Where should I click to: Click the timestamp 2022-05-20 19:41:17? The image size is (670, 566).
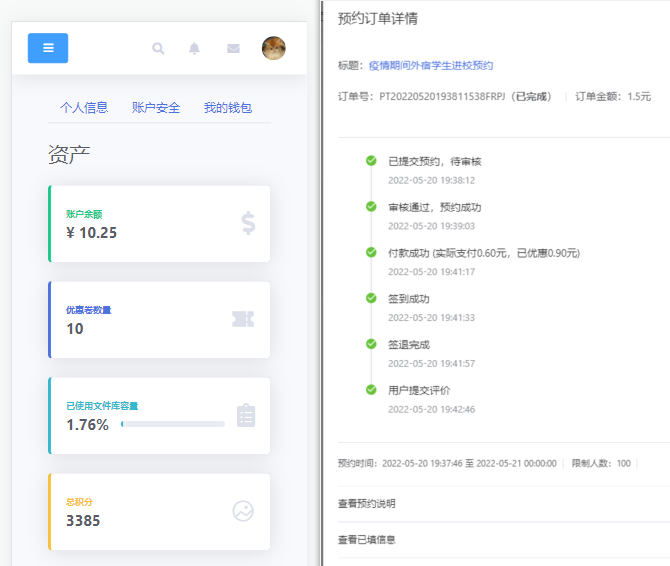tap(432, 272)
